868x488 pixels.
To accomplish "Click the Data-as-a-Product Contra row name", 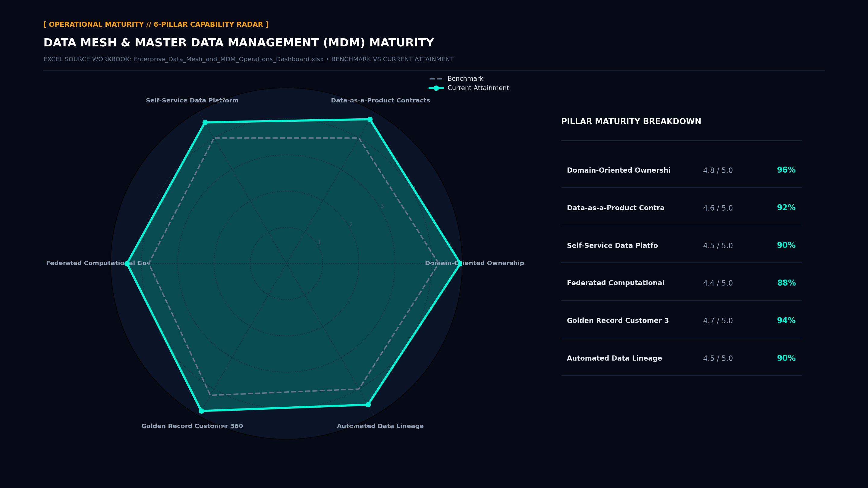I will coord(616,208).
